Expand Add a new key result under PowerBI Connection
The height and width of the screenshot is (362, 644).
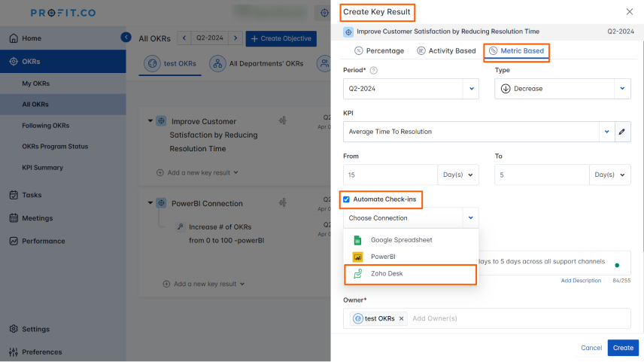pos(204,284)
